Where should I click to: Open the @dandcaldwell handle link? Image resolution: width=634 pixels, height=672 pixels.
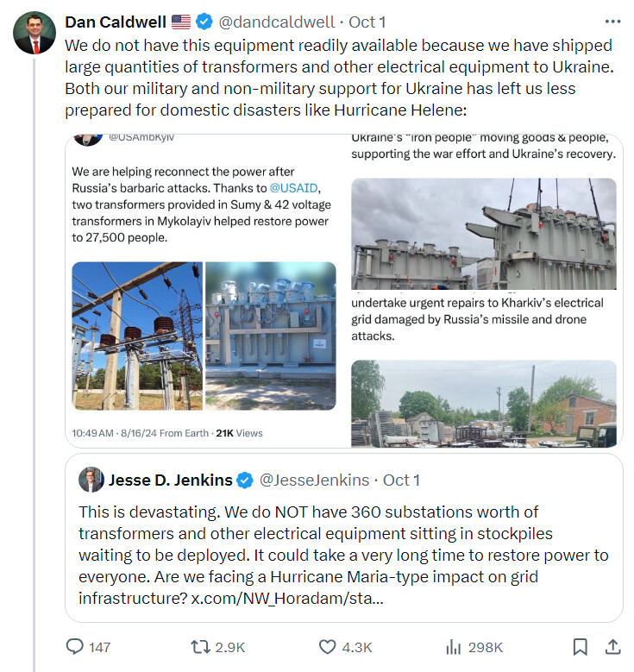tap(279, 22)
